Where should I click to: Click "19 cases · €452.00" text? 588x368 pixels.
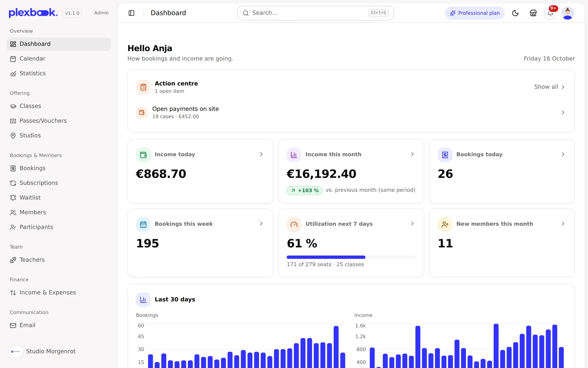[175, 116]
